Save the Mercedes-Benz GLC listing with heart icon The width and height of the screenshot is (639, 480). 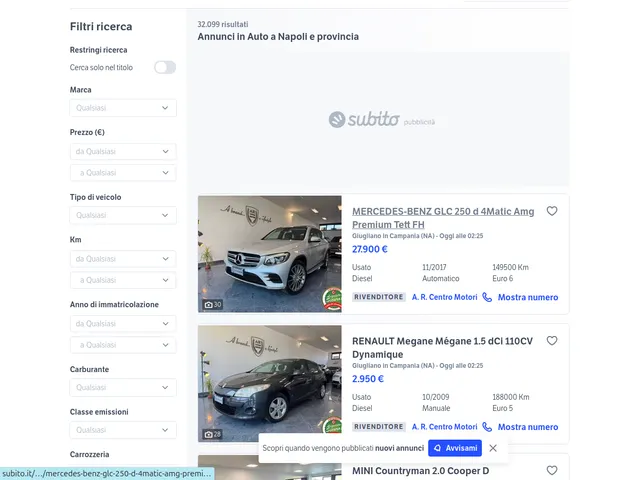tap(551, 211)
